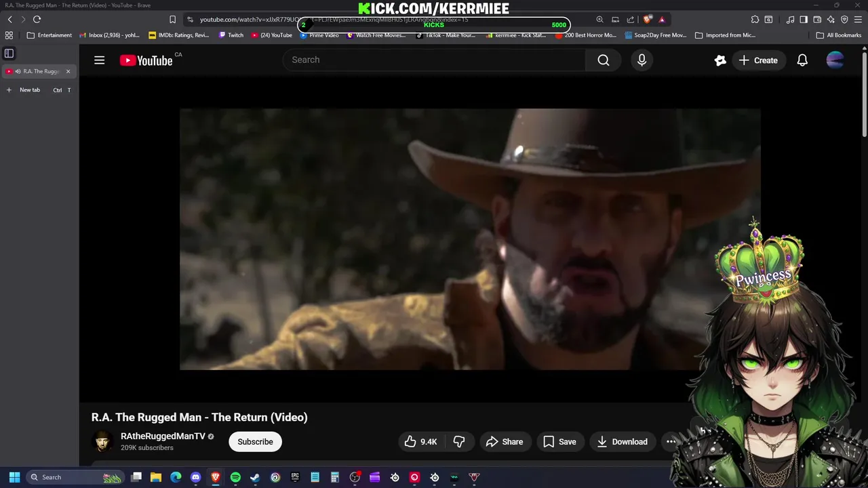
Task: Open a New tab from sidebar
Action: pyautogui.click(x=39, y=89)
